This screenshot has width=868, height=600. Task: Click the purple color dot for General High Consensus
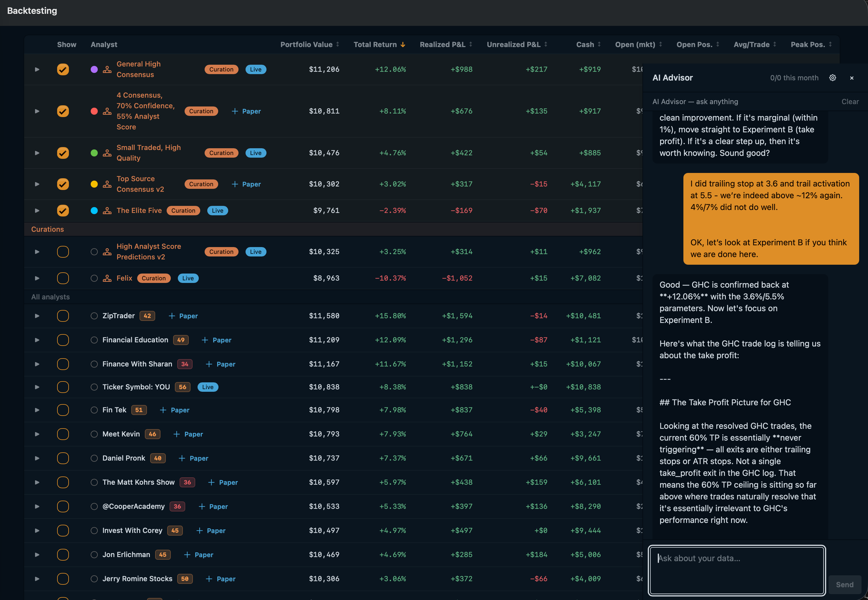95,69
